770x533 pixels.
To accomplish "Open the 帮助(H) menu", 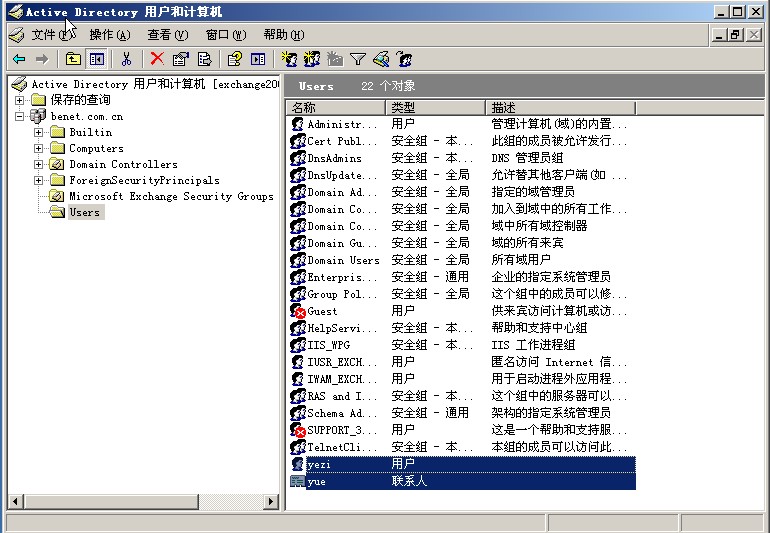I will pyautogui.click(x=284, y=35).
